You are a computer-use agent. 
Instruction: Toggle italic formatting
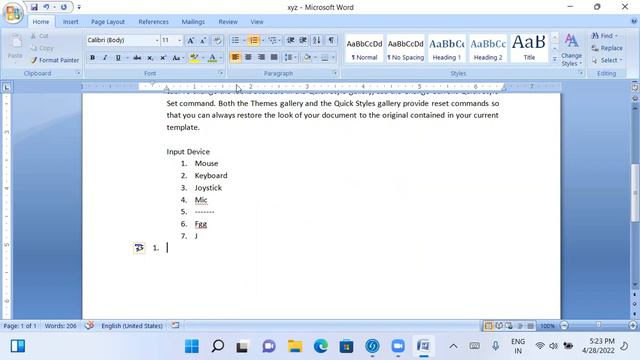(x=105, y=58)
